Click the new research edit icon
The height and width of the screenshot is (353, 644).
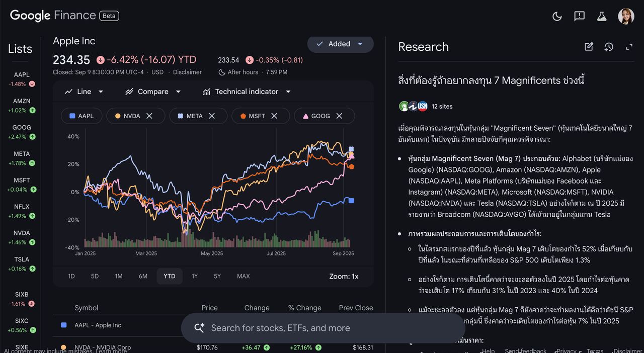coord(589,47)
